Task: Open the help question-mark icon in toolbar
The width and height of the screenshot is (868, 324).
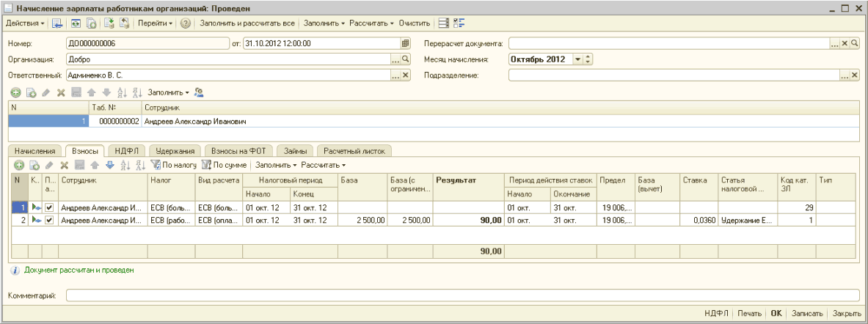Action: [x=186, y=23]
